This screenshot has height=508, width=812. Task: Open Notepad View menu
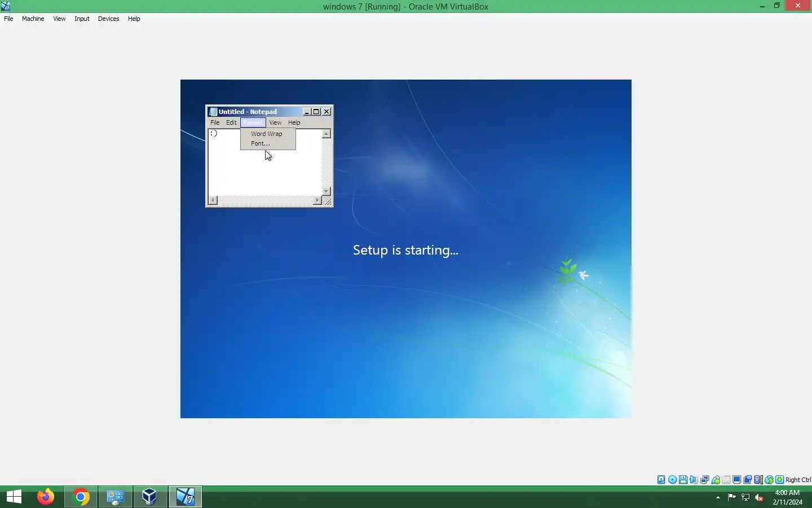(275, 122)
